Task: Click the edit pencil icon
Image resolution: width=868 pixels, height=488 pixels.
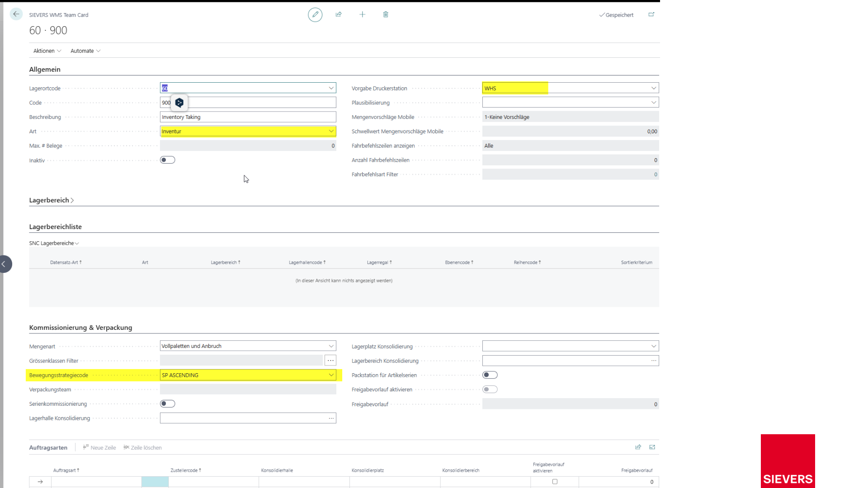Action: coord(315,14)
